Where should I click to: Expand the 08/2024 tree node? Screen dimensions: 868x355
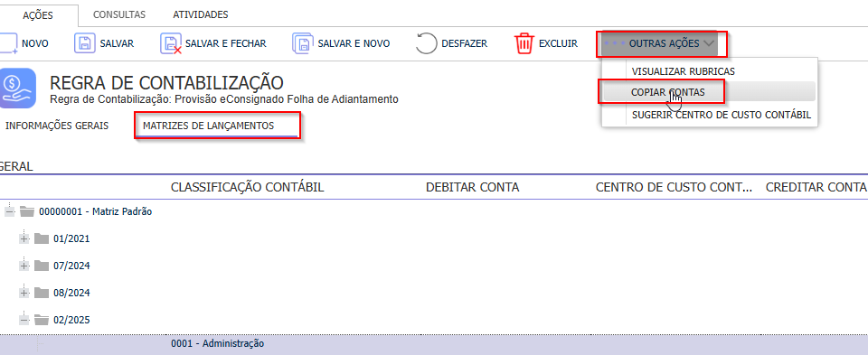pyautogui.click(x=24, y=292)
